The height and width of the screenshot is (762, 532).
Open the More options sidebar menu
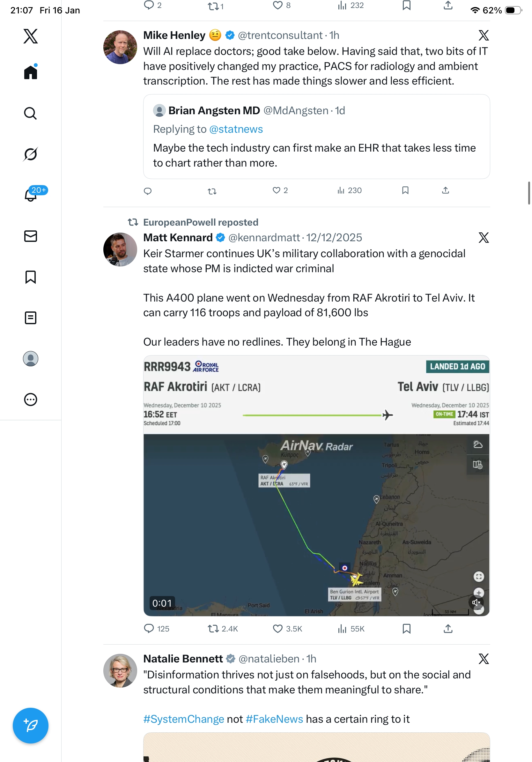click(31, 400)
